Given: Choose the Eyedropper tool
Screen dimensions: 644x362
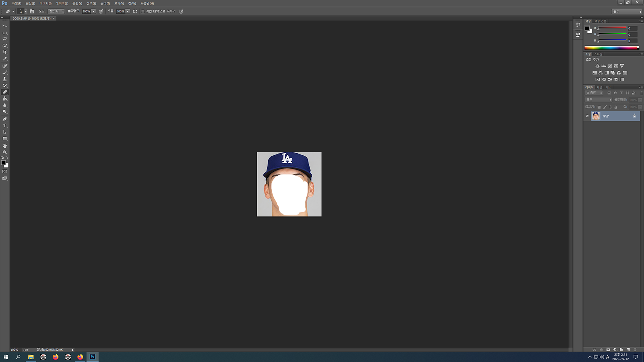Looking at the screenshot, I should click(x=5, y=59).
